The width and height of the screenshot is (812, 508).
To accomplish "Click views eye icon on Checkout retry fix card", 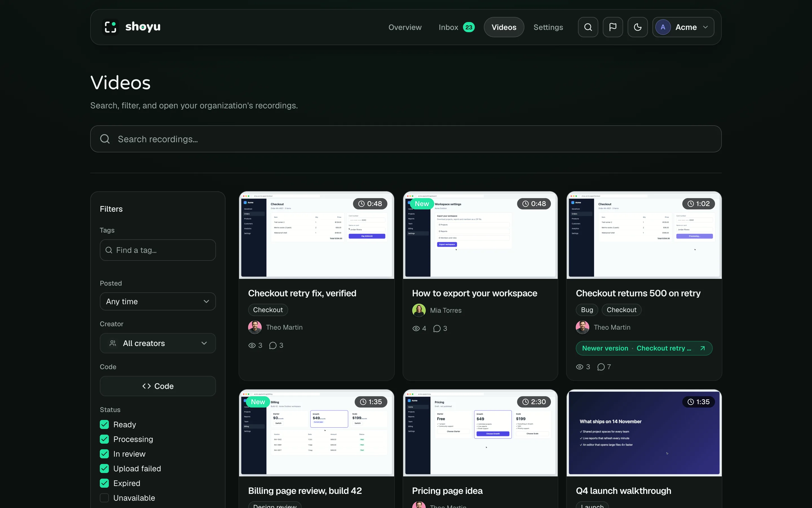I will tap(252, 345).
